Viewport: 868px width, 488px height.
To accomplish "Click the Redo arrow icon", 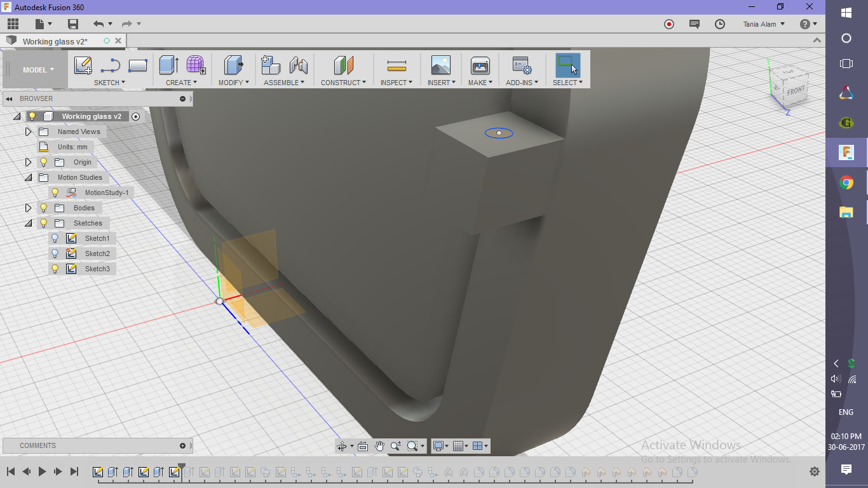I will pyautogui.click(x=126, y=24).
